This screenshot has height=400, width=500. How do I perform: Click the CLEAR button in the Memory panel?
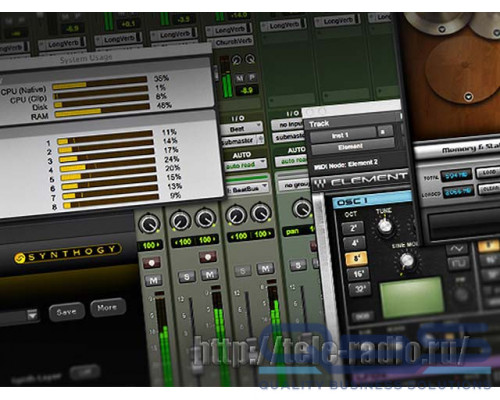coord(490,189)
